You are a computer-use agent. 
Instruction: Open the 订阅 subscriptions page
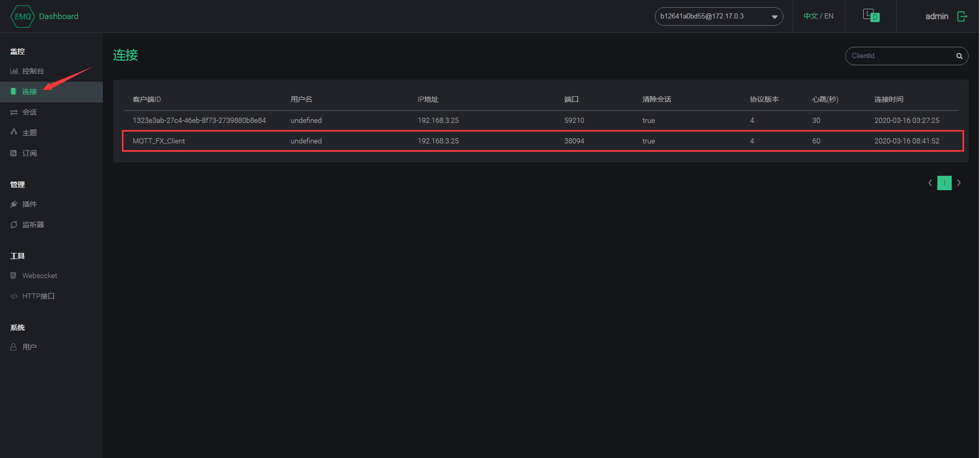[x=29, y=153]
